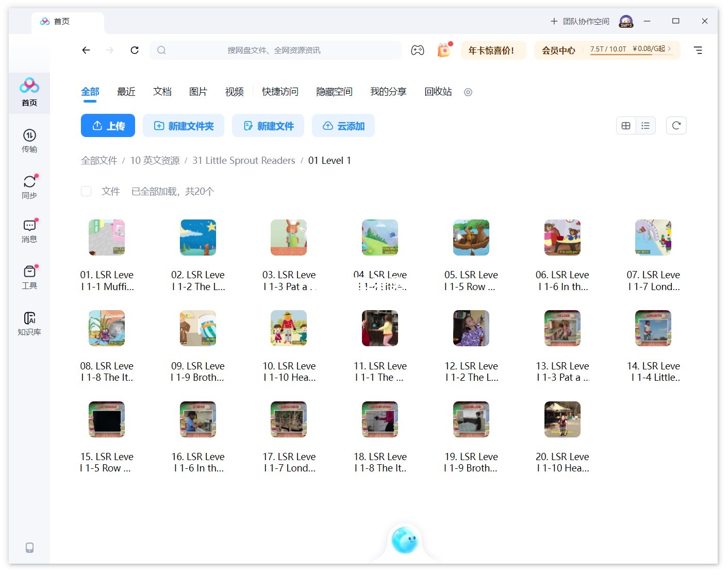The image size is (728, 575).
Task: Open the sort/filter control at top right
Action: (x=698, y=50)
